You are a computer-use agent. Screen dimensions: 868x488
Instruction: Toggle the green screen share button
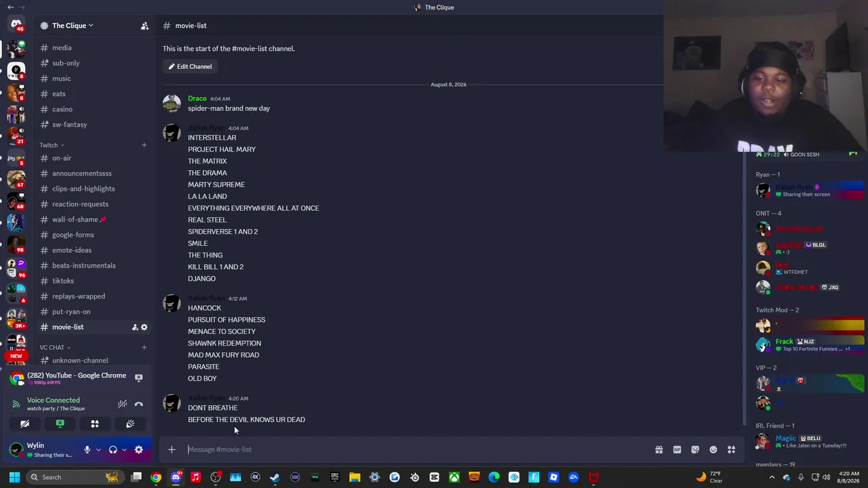point(60,424)
